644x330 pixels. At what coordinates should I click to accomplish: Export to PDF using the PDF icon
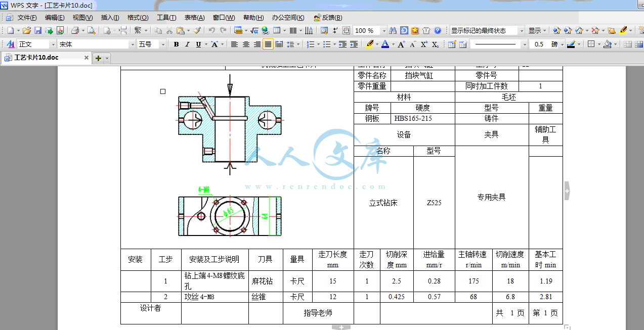(x=60, y=30)
